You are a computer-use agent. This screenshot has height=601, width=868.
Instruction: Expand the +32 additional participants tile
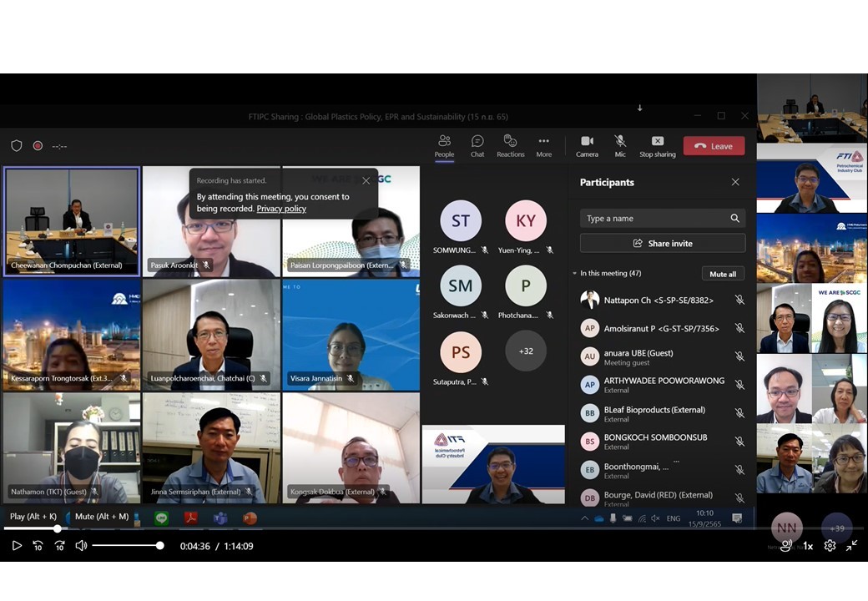[526, 351]
